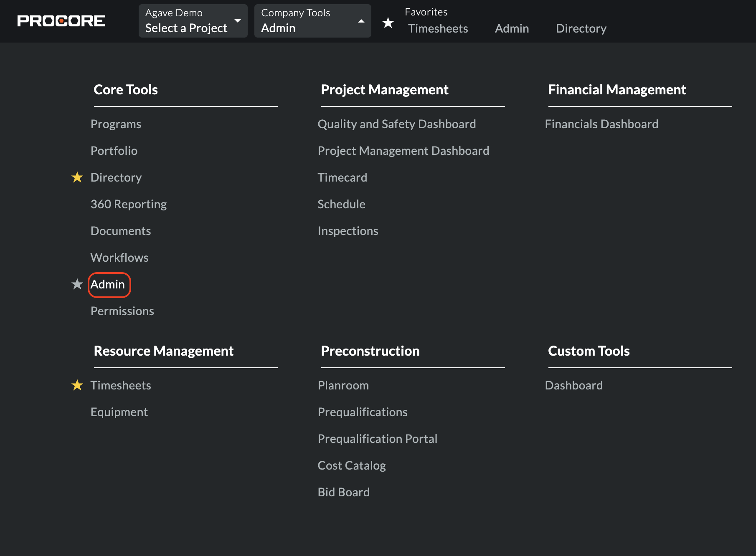756x556 pixels.
Task: Open Prequalification Portal
Action: click(x=378, y=439)
